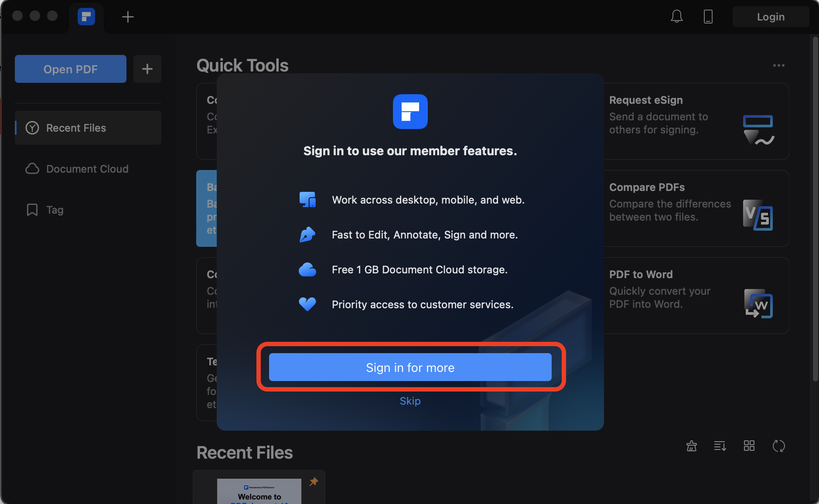Switch recent files to grid view
Viewport: 819px width, 504px height.
click(749, 446)
